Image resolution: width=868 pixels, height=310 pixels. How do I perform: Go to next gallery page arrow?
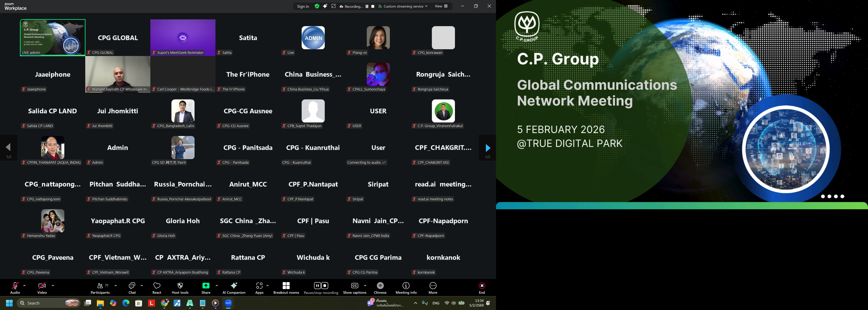pyautogui.click(x=488, y=148)
